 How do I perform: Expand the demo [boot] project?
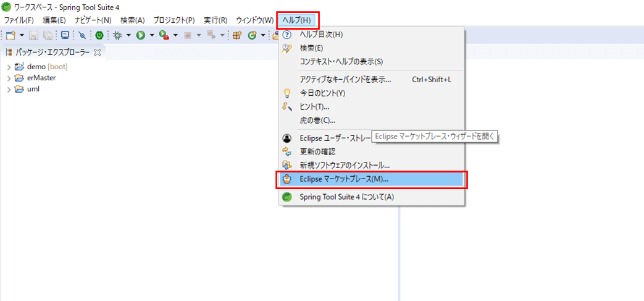coord(9,67)
